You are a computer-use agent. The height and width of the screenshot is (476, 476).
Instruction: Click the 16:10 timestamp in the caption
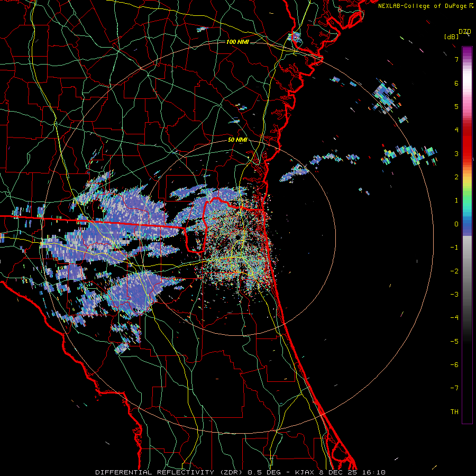point(374,472)
